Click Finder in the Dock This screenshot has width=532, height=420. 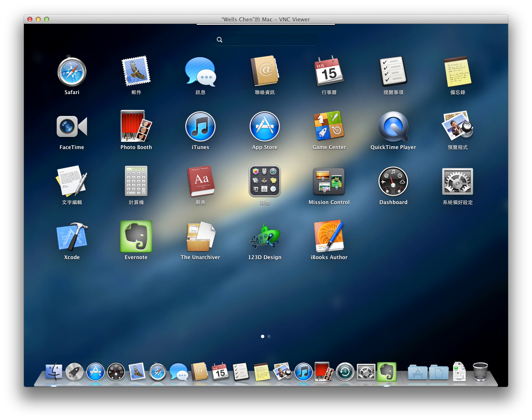(x=54, y=372)
